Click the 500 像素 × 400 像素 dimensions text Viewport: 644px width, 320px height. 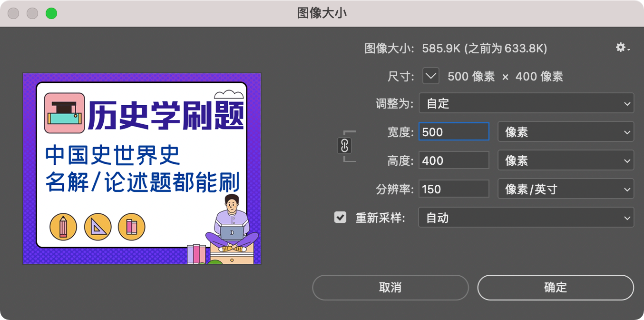pos(506,76)
